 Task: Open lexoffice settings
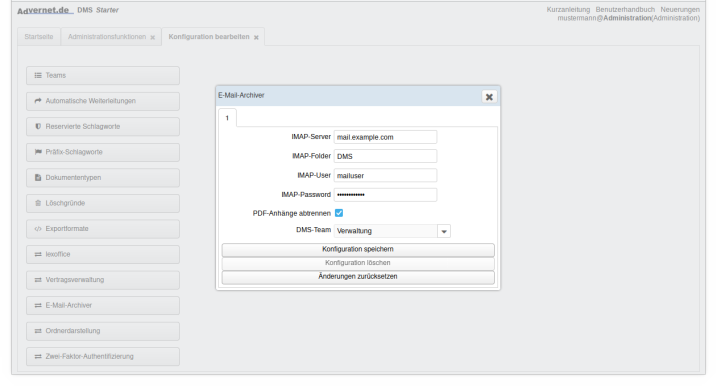pyautogui.click(x=103, y=254)
